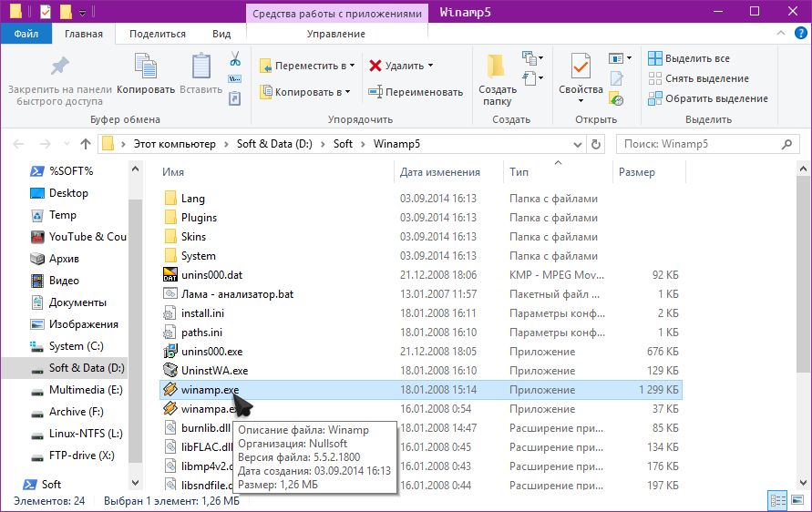Switch to the Вид ribbon tab
Screen dimensions: 812x512
point(221,34)
